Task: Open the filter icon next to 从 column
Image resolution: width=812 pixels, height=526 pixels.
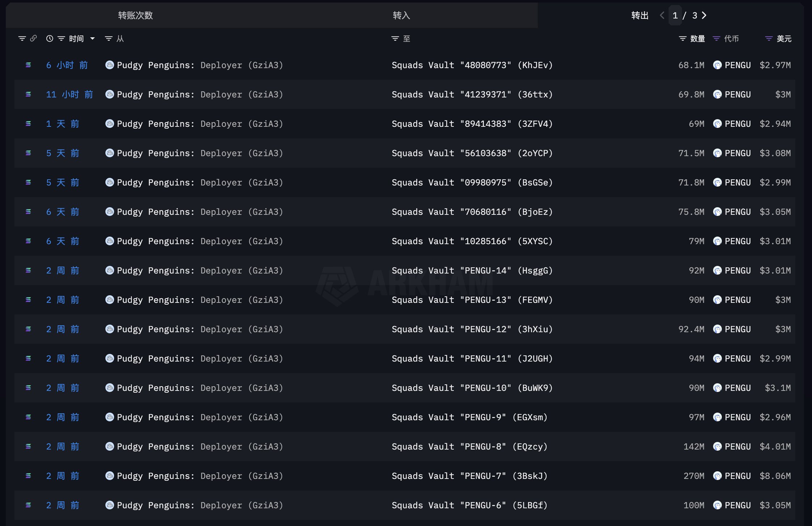Action: click(x=109, y=38)
